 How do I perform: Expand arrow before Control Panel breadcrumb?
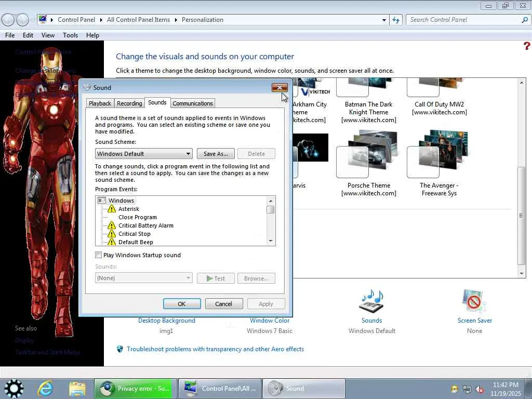point(52,20)
